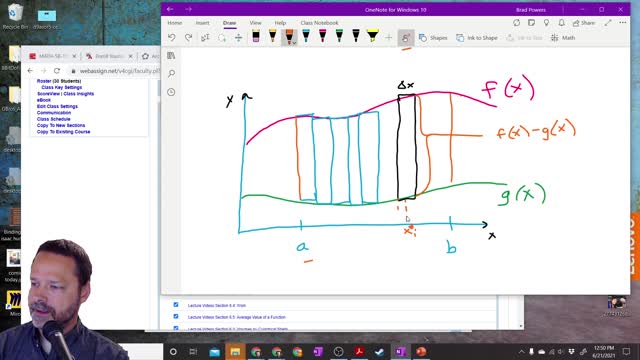Click the Ink to Text button
640x360 pixels.
coord(524,38)
